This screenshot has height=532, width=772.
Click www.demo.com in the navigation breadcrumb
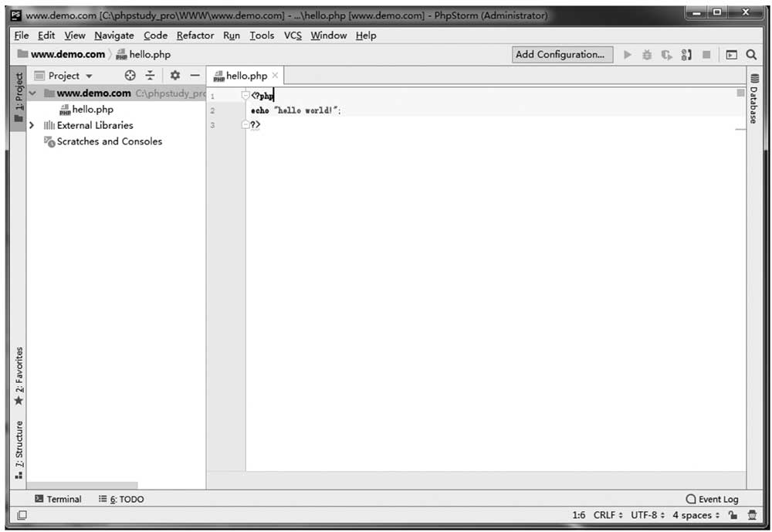pos(68,54)
